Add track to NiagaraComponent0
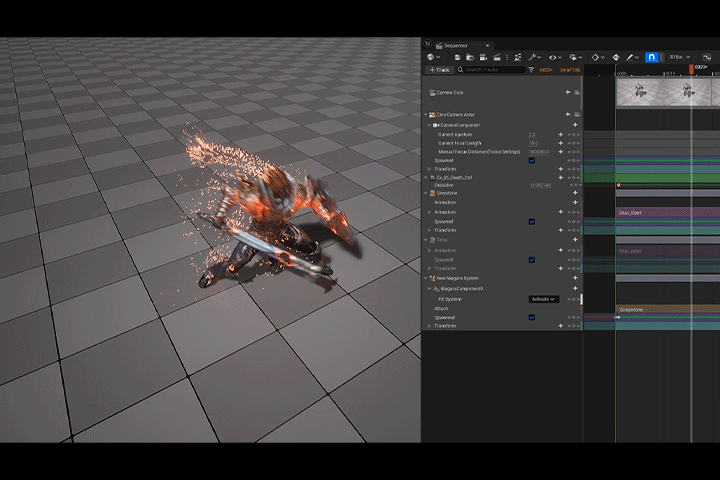720x480 pixels. pos(575,288)
